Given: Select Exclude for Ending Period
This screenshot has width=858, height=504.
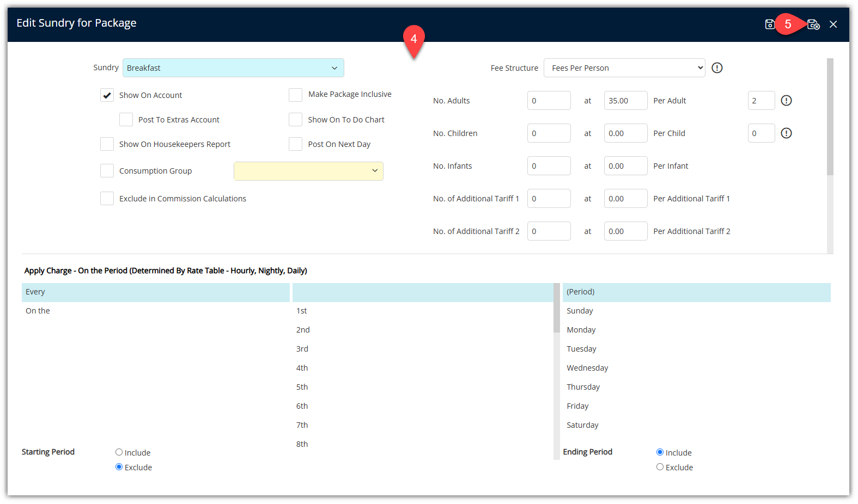Looking at the screenshot, I should coord(660,467).
